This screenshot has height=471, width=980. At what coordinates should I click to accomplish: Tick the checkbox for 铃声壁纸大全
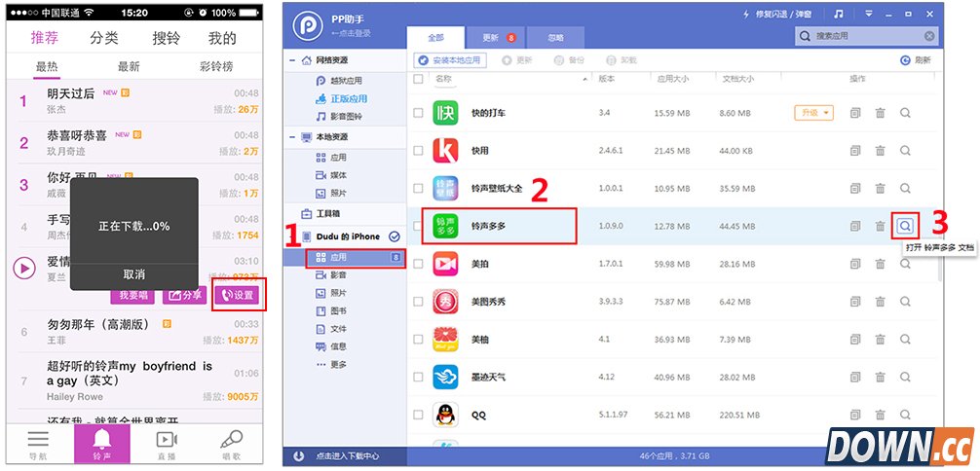click(x=418, y=188)
